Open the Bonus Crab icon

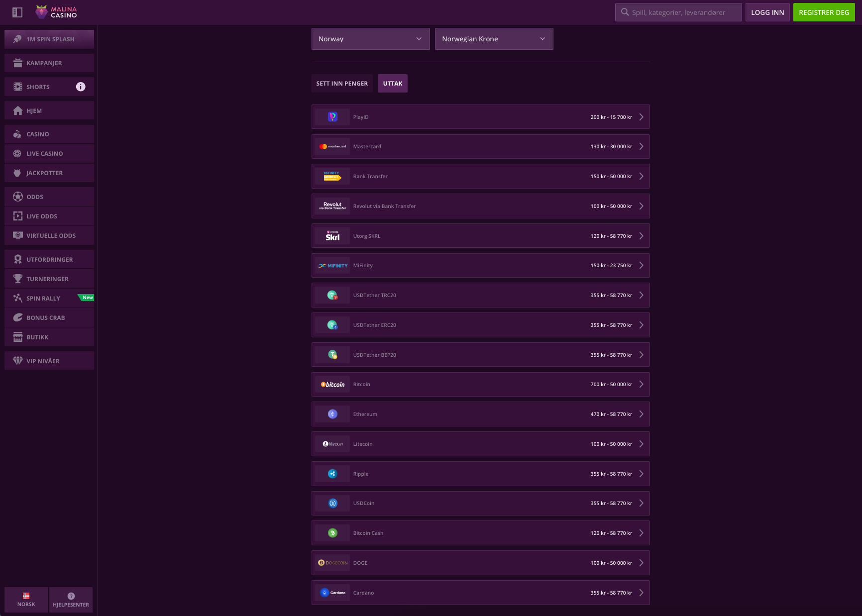point(18,317)
